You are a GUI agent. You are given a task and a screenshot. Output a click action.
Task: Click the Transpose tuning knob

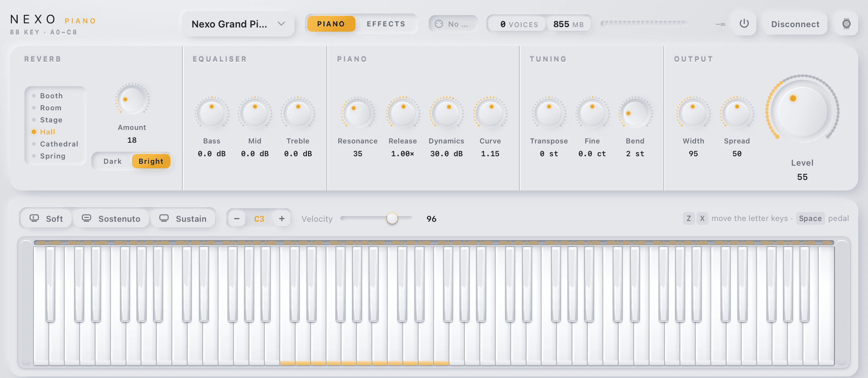[549, 113]
